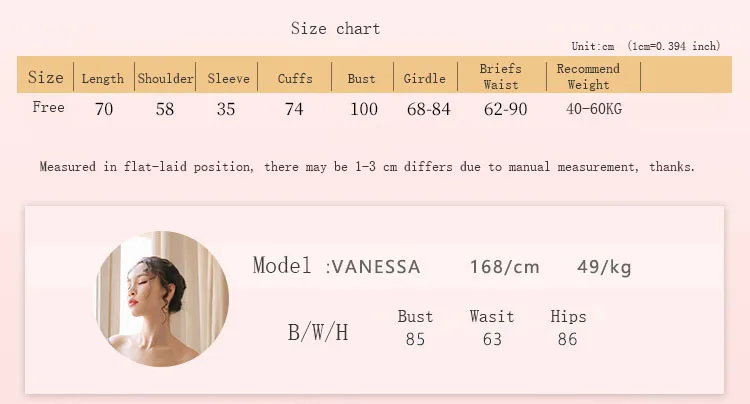
Task: Click the 62-90 briefs waist value
Action: click(x=505, y=109)
